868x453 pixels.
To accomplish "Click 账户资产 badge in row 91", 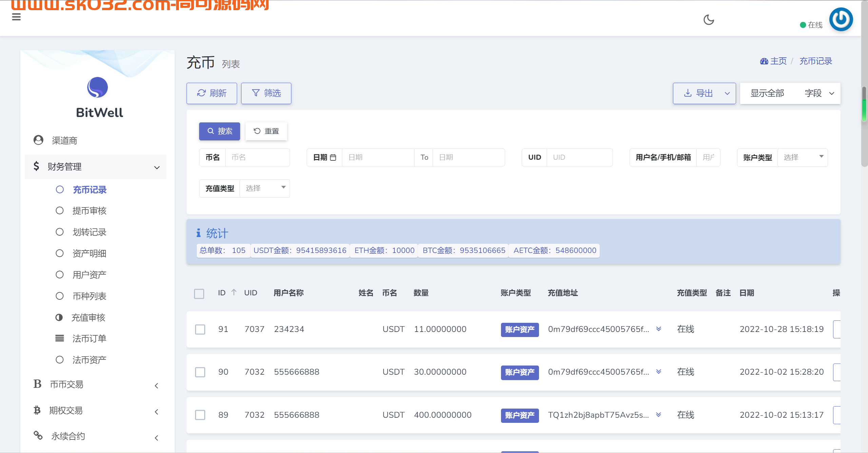I will [520, 330].
